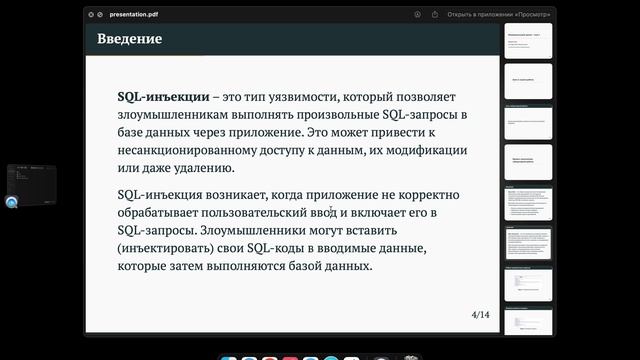Click the line «которые затем выполняются базой данных.»
The width and height of the screenshot is (640, 360).
tap(245, 266)
